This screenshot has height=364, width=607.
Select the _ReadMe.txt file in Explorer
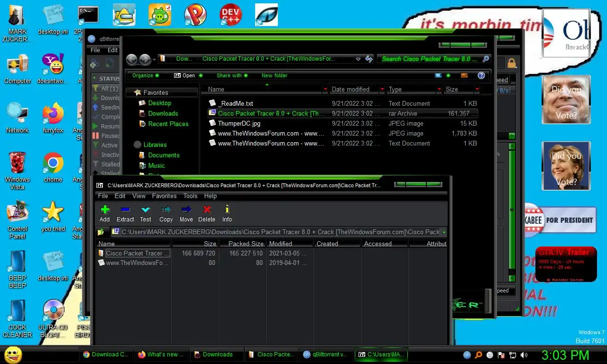point(342,103)
